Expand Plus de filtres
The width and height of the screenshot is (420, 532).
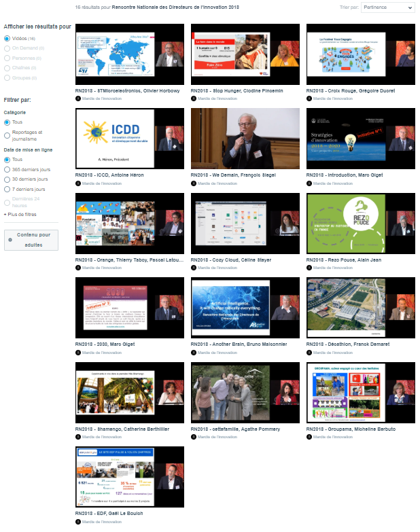pyautogui.click(x=20, y=215)
